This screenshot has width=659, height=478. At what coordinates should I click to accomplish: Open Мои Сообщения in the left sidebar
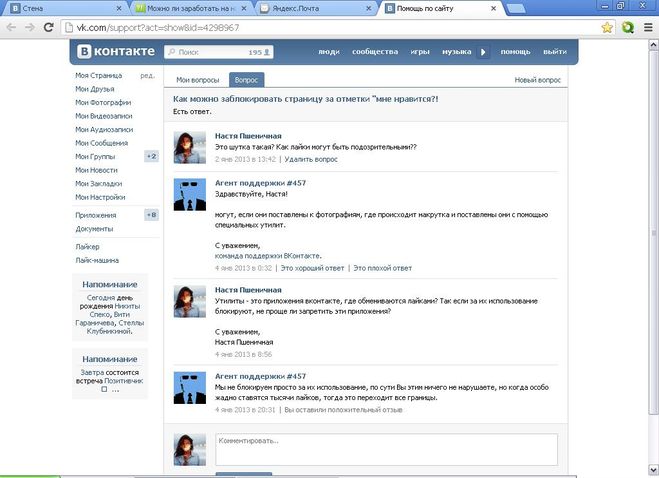coord(102,143)
